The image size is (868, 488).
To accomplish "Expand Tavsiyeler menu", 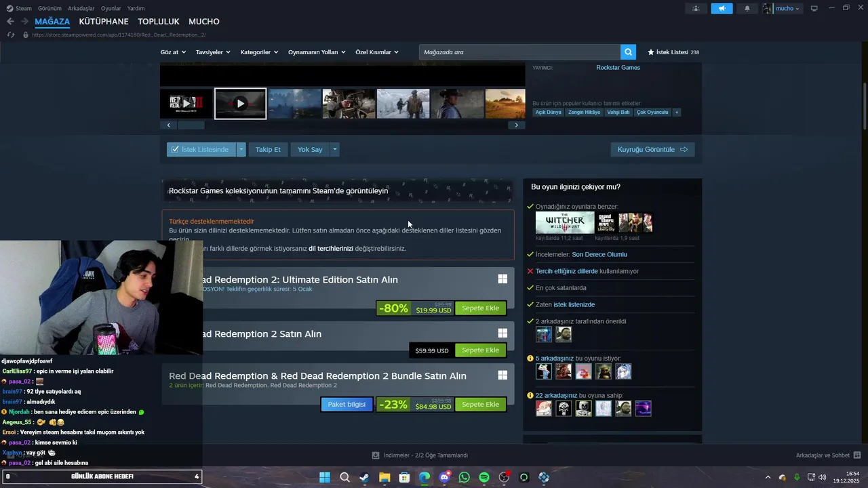I will [x=213, y=52].
